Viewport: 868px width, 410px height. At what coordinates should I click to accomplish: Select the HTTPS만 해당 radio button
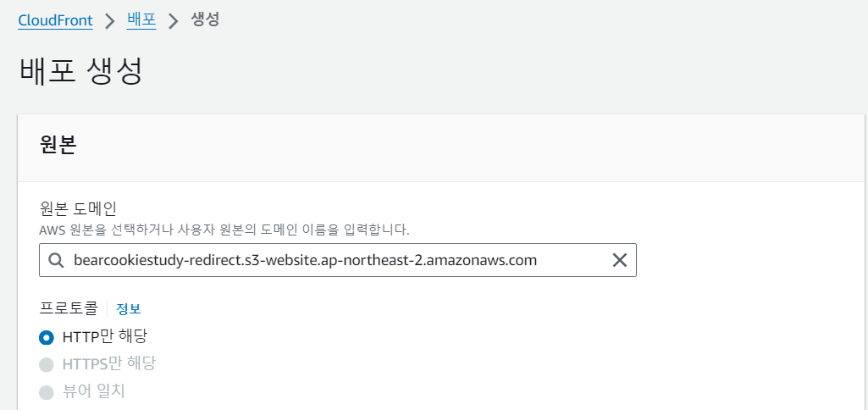click(47, 364)
